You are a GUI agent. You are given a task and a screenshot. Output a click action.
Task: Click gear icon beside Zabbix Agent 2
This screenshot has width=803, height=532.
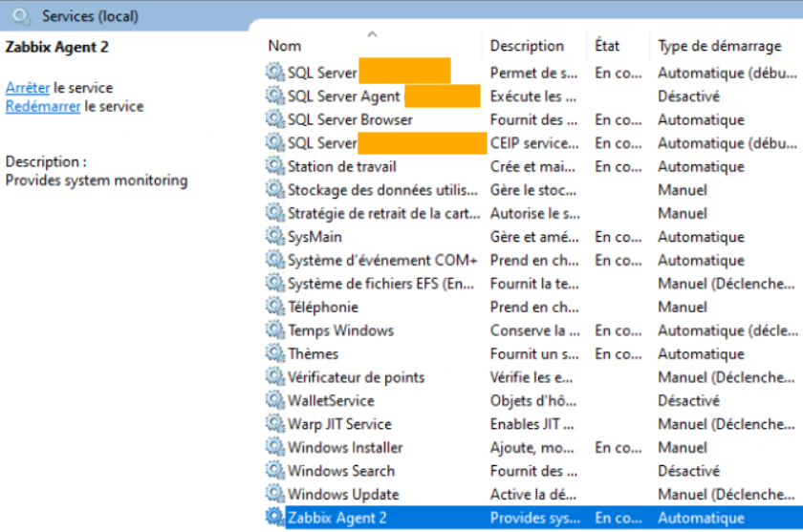[x=275, y=518]
